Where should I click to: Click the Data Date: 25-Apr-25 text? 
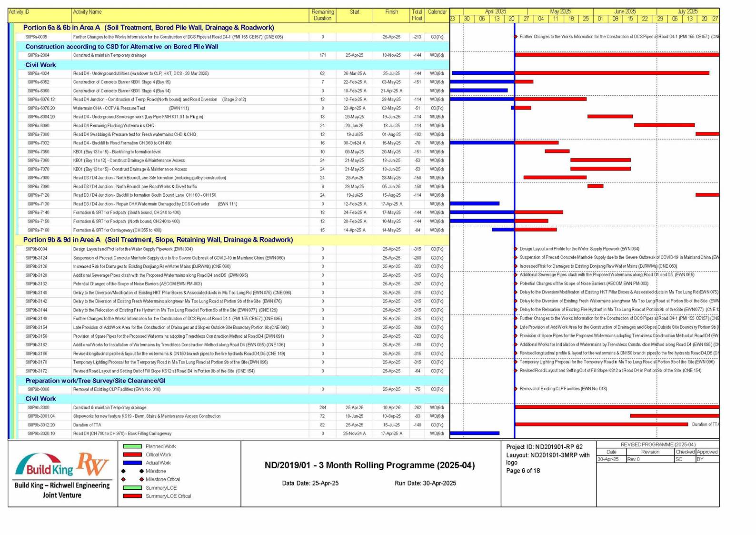pyautogui.click(x=310, y=483)
